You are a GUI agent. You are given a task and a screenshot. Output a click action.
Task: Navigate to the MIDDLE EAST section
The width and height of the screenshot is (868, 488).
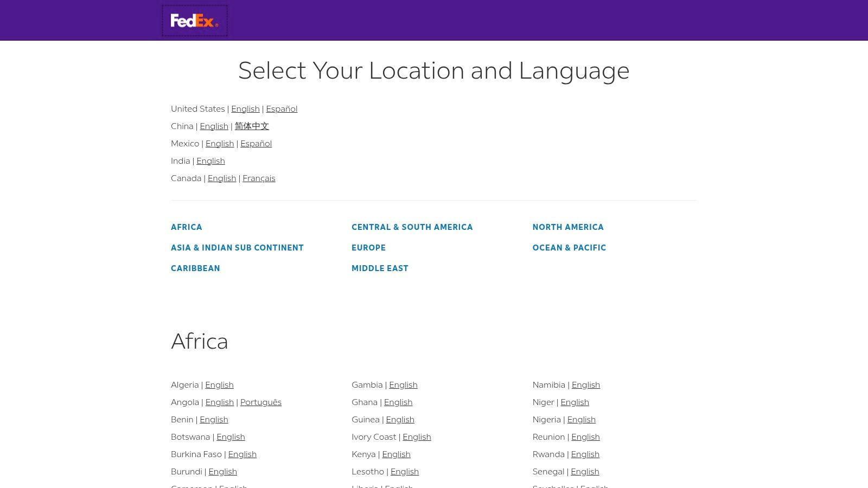(x=380, y=268)
